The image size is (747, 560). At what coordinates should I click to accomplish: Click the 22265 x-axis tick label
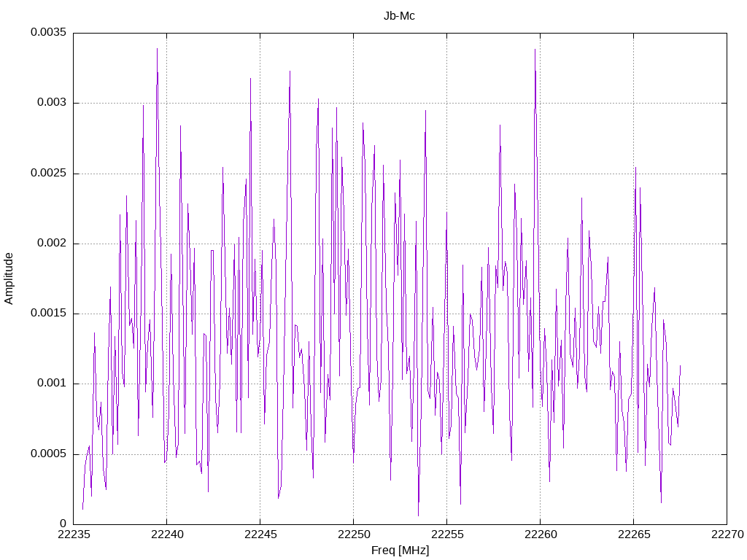634,534
